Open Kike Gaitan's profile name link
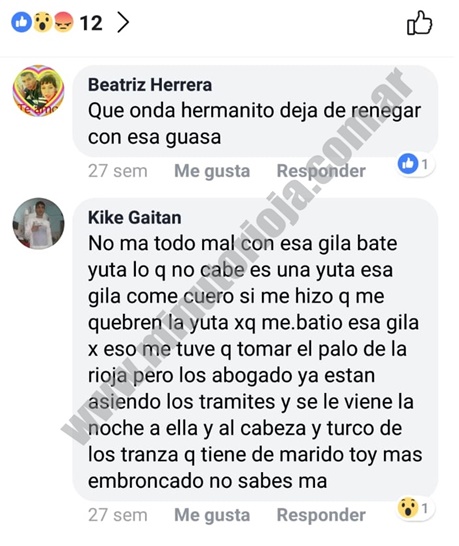 click(134, 218)
